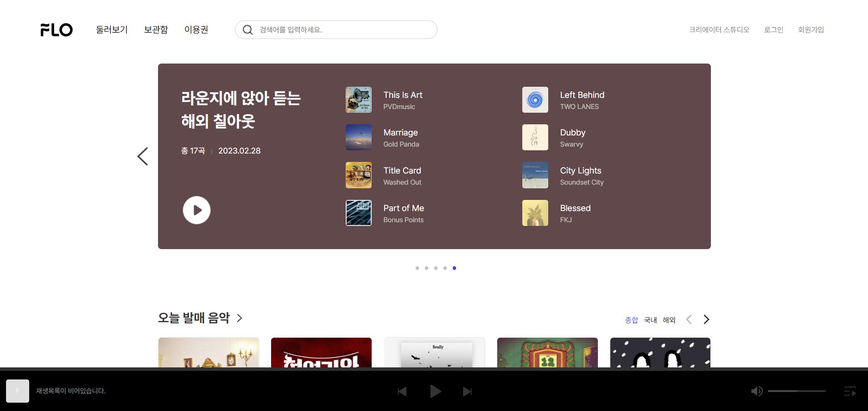The width and height of the screenshot is (868, 411).
Task: Show next new releases page
Action: [706, 320]
